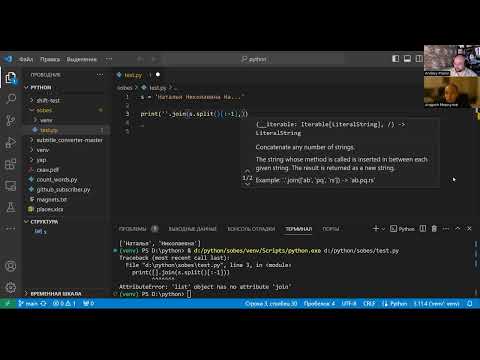This screenshot has height=360, width=480.
Task: Maximize the panel with the chevron-up icon
Action: 458,228
